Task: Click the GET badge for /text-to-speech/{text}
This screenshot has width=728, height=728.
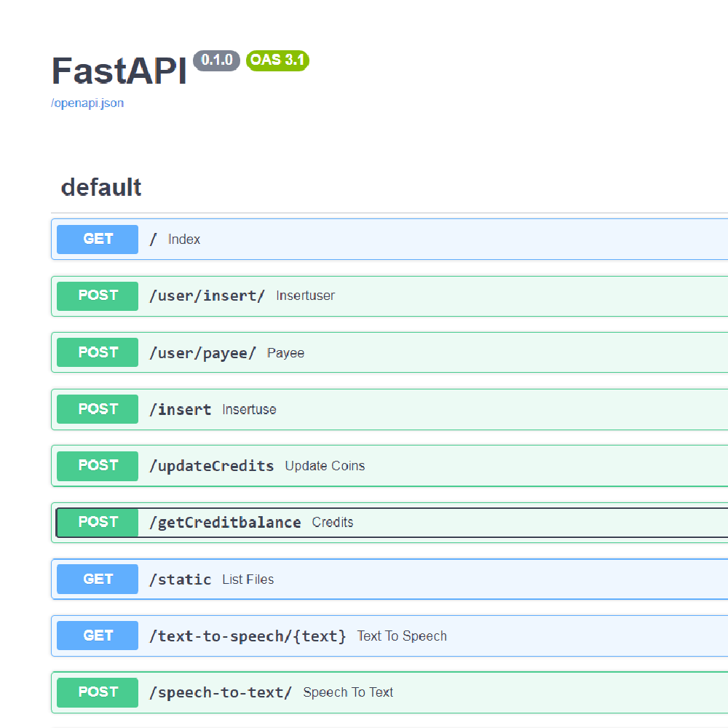Action: (x=98, y=636)
